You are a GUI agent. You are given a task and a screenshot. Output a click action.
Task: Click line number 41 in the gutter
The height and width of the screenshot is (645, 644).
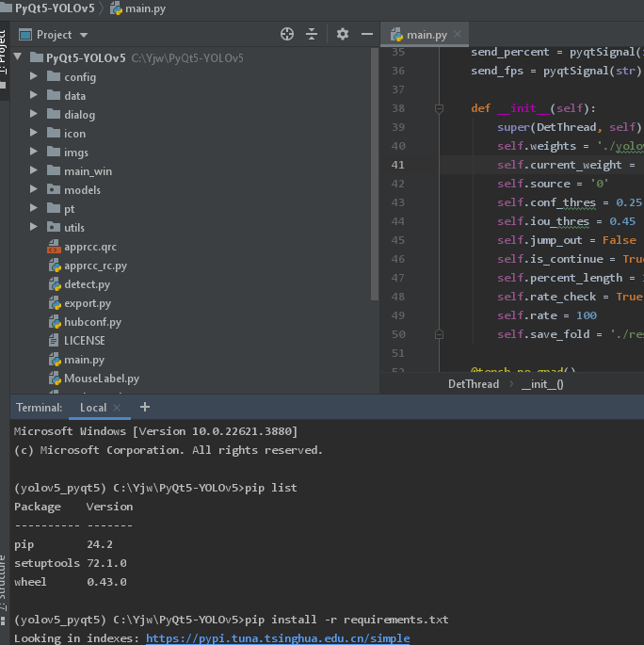tap(397, 165)
